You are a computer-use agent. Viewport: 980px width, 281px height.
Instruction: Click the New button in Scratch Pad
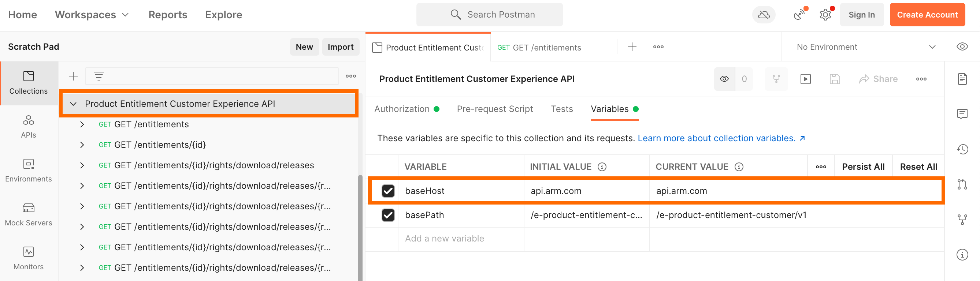point(304,47)
